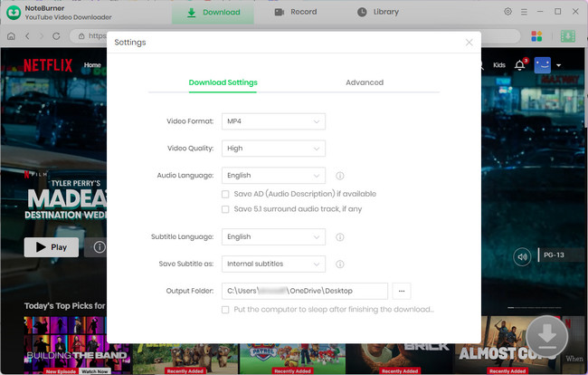
Task: Show info for Save Subtitle as
Action: (340, 264)
